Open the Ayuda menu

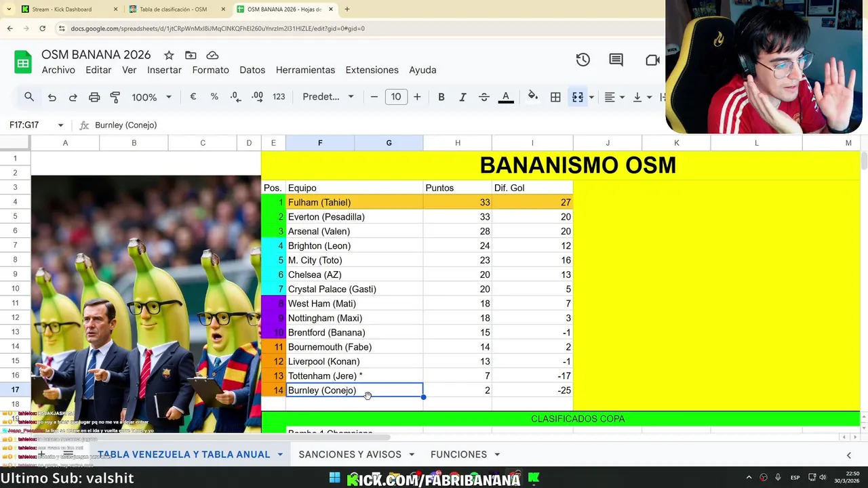pyautogui.click(x=422, y=70)
